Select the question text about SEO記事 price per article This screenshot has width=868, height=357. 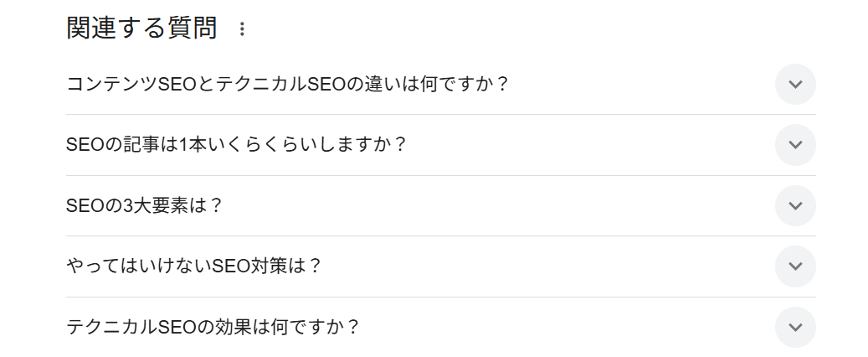click(236, 145)
